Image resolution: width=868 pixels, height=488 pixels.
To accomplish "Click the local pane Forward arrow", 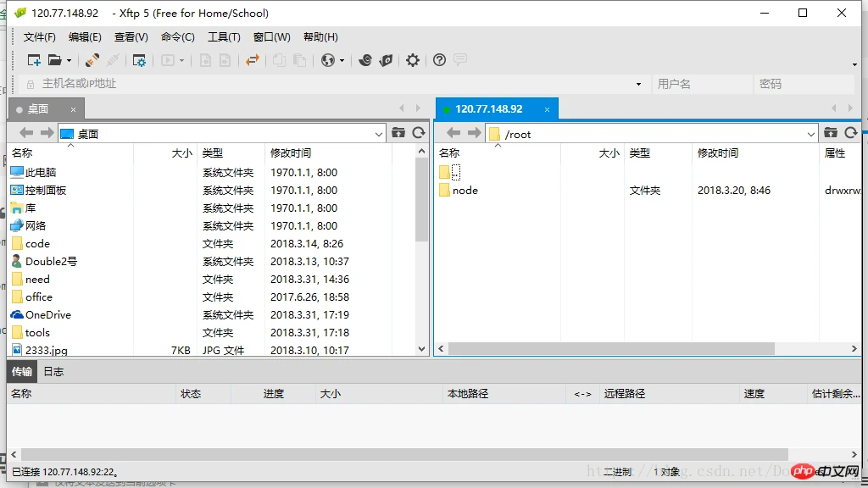I will coord(47,133).
